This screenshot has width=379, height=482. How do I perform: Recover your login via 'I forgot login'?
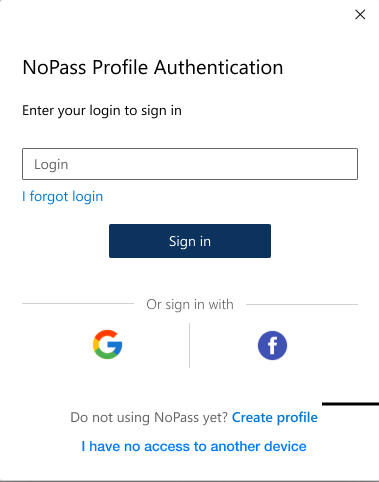(x=63, y=196)
